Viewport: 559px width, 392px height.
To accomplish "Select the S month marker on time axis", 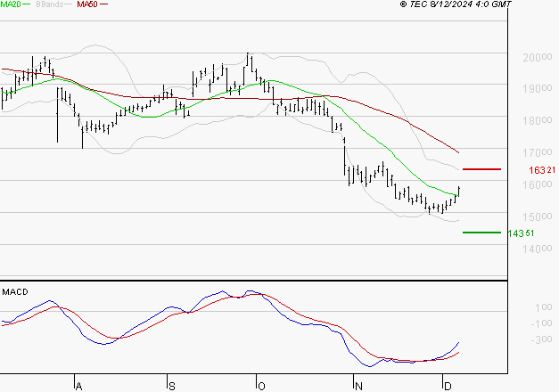I will point(171,385).
